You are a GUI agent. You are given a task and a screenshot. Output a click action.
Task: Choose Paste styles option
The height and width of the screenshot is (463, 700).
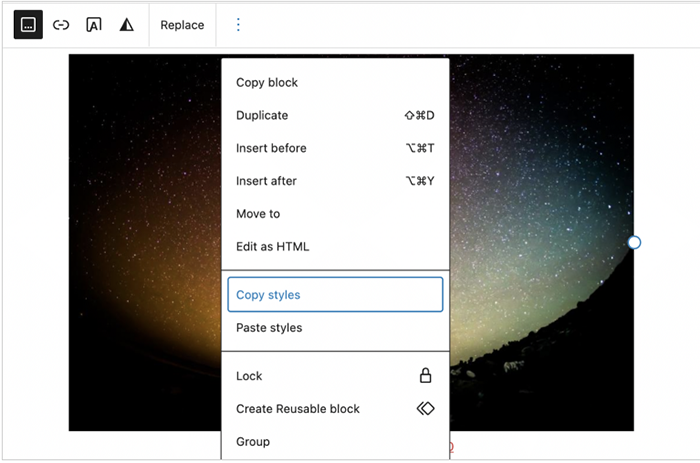[x=335, y=328]
